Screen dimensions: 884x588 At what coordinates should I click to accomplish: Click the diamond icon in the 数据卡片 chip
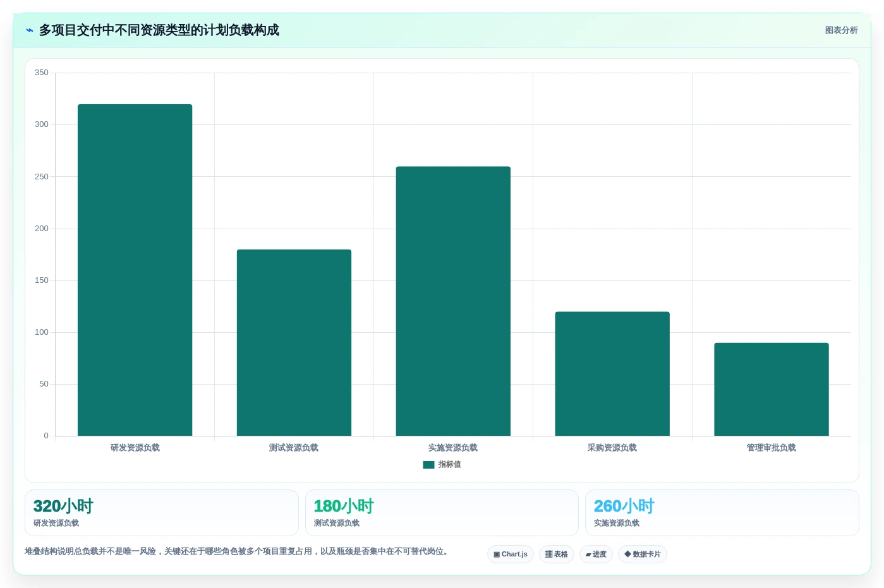click(627, 554)
